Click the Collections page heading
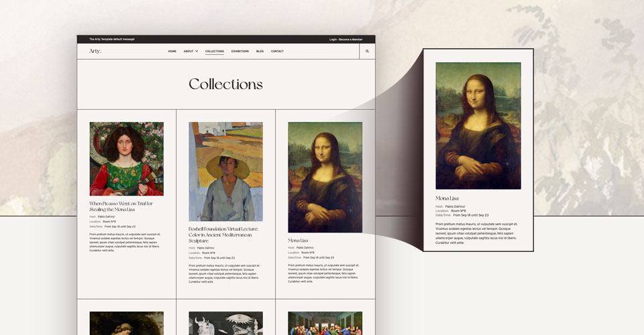644x335 pixels. click(x=225, y=84)
